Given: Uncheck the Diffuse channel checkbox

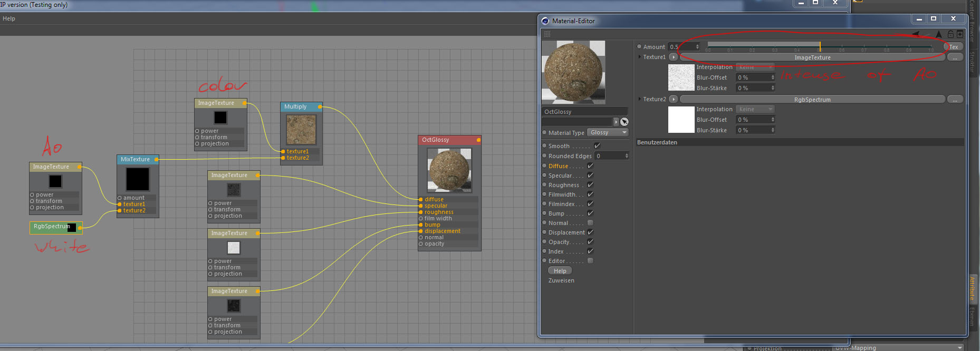Looking at the screenshot, I should (x=590, y=166).
